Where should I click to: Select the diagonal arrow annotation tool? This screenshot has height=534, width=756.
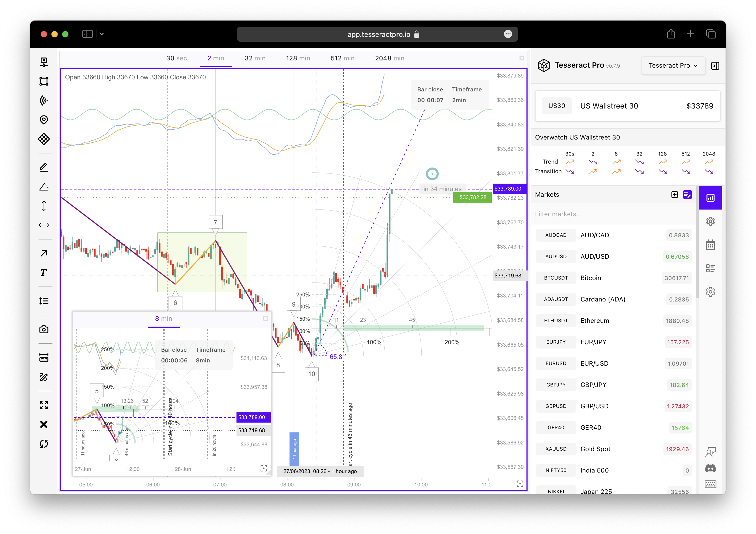(44, 253)
